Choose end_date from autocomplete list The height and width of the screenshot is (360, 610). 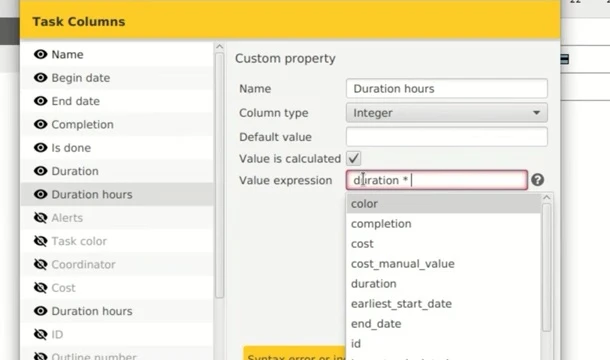coord(443,324)
